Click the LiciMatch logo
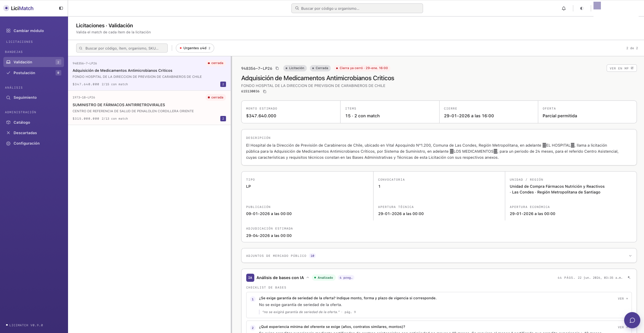The width and height of the screenshot is (644, 333). (x=19, y=8)
